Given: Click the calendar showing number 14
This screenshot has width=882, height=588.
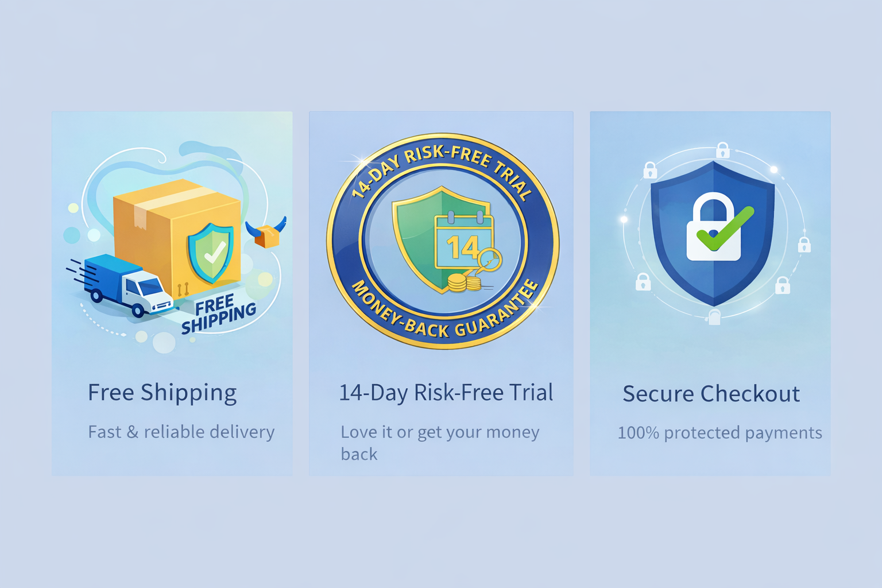Looking at the screenshot, I should (x=464, y=242).
